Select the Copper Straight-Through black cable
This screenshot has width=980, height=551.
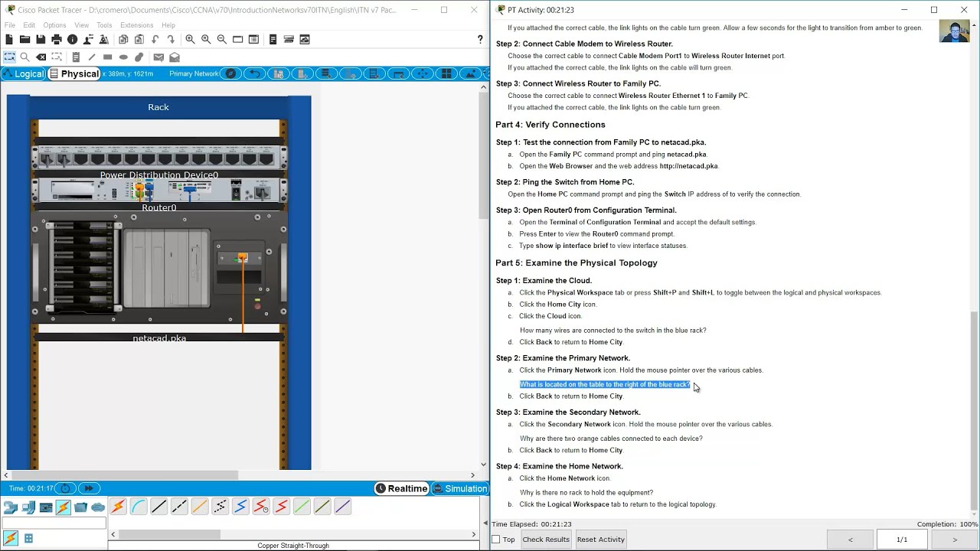pyautogui.click(x=158, y=507)
